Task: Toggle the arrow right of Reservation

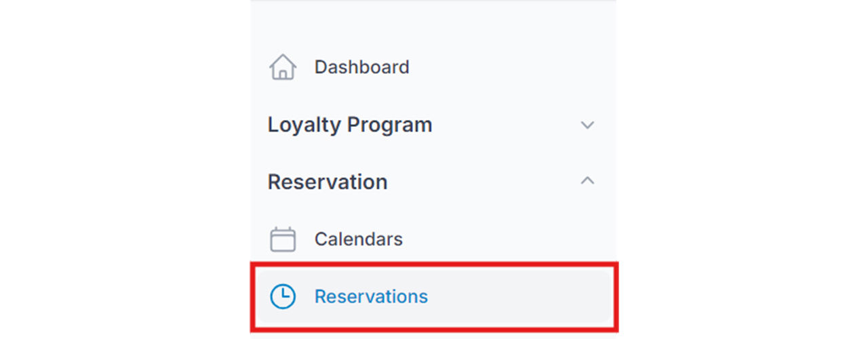Action: (x=588, y=181)
